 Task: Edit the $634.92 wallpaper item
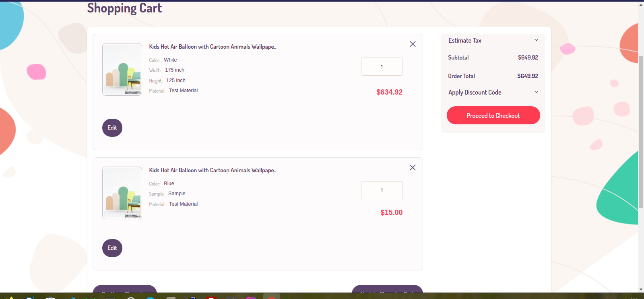pos(112,128)
